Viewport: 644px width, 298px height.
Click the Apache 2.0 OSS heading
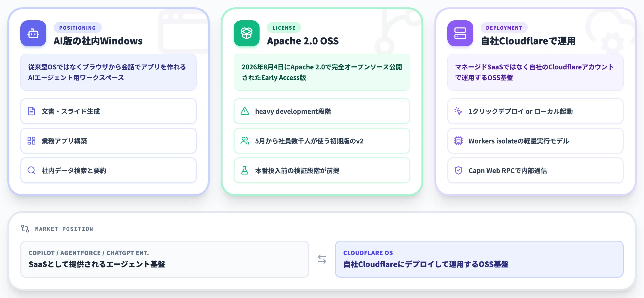click(x=303, y=41)
